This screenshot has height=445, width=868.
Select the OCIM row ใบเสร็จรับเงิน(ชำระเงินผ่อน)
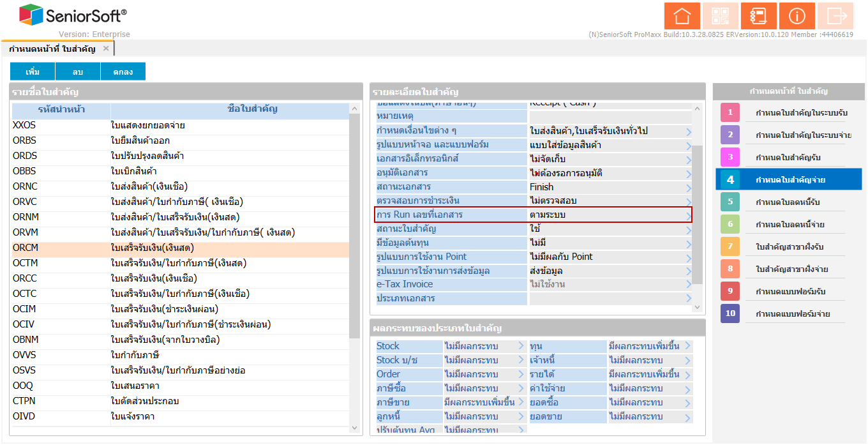click(180, 309)
